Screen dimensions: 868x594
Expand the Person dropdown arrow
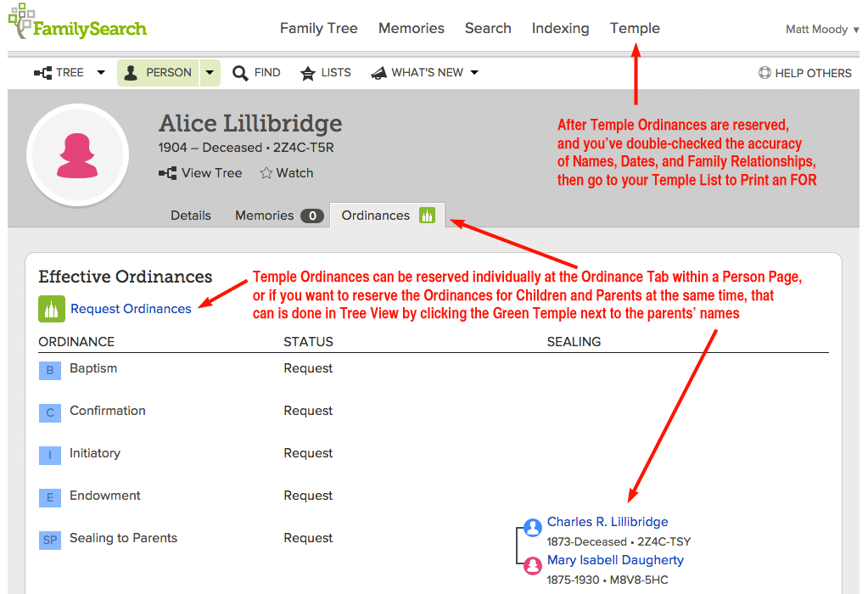point(210,72)
